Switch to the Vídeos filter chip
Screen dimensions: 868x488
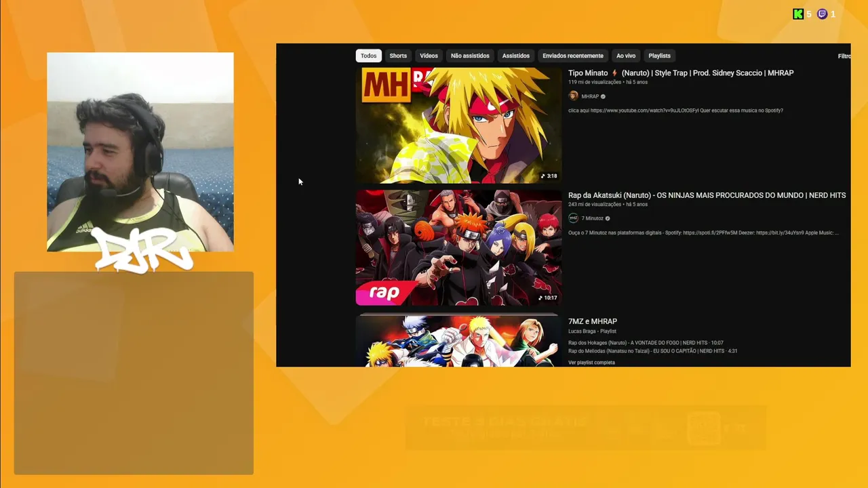click(x=429, y=56)
